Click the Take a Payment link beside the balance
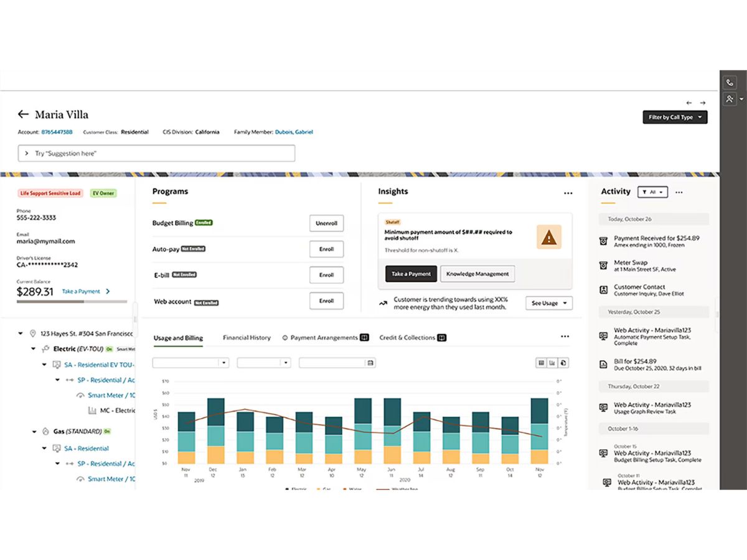Image resolution: width=747 pixels, height=560 pixels. [81, 291]
